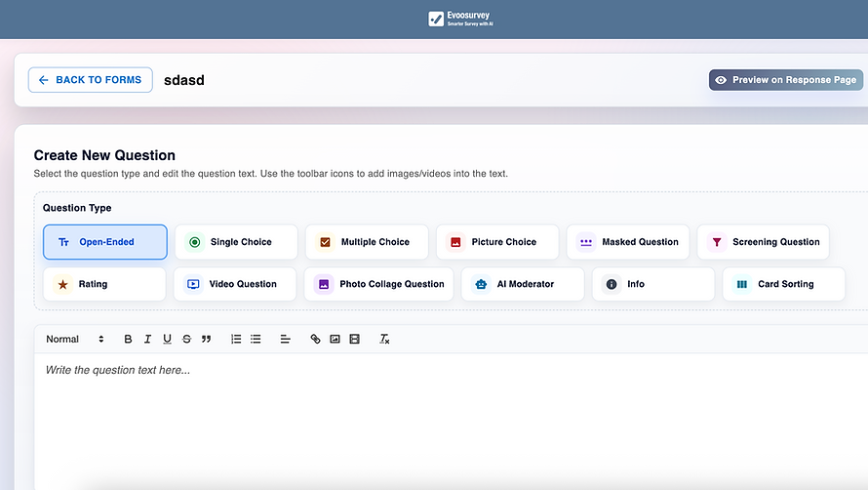The image size is (868, 490).
Task: Toggle italic formatting
Action: (147, 339)
